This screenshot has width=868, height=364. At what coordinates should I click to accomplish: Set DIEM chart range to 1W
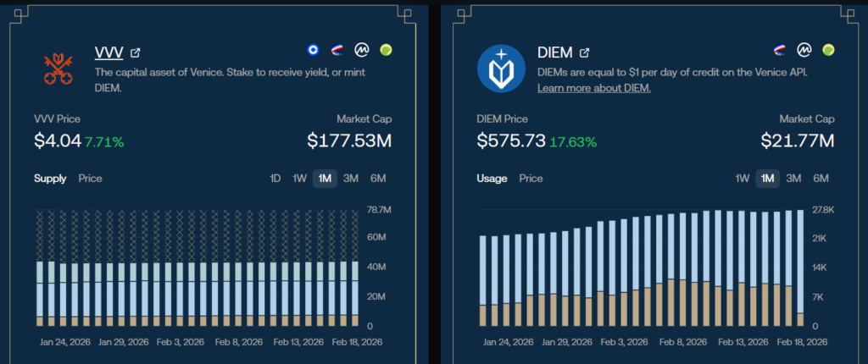click(743, 179)
